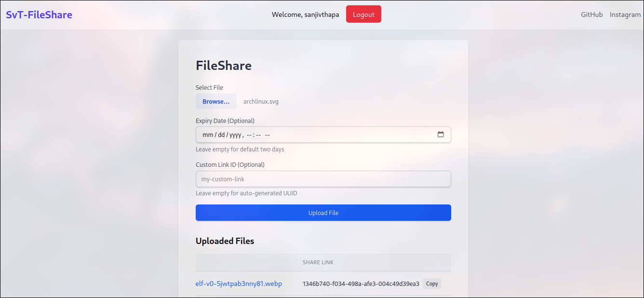Image resolution: width=644 pixels, height=298 pixels.
Task: Open the Browse file picker
Action: coord(215,101)
